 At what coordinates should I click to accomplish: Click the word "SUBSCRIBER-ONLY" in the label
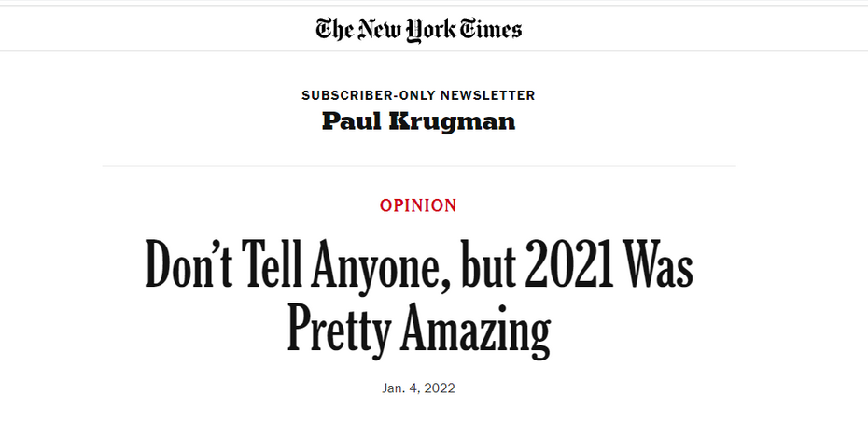368,95
